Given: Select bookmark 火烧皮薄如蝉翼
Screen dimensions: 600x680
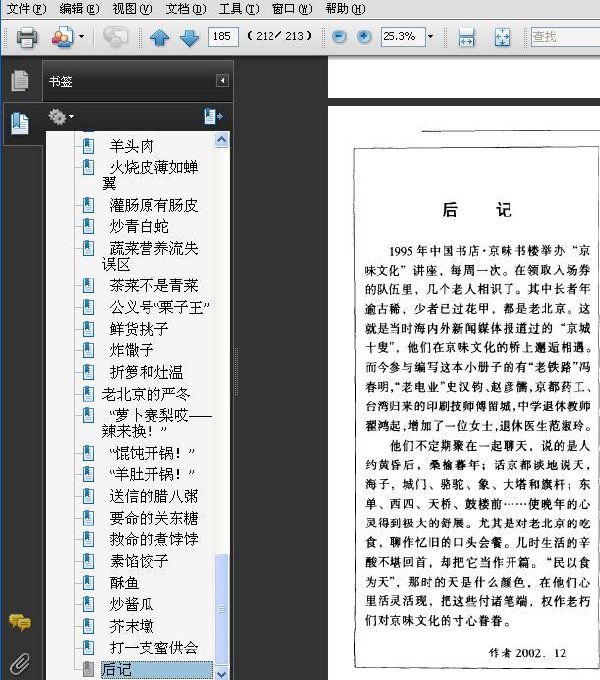Looking at the screenshot, I should tap(150, 175).
